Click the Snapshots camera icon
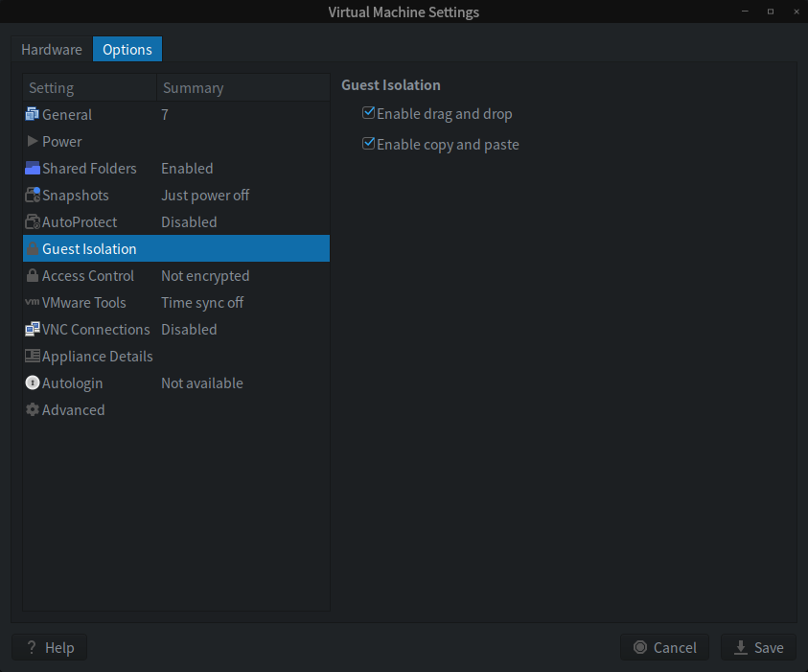Screen dimensions: 808x672 33,196
